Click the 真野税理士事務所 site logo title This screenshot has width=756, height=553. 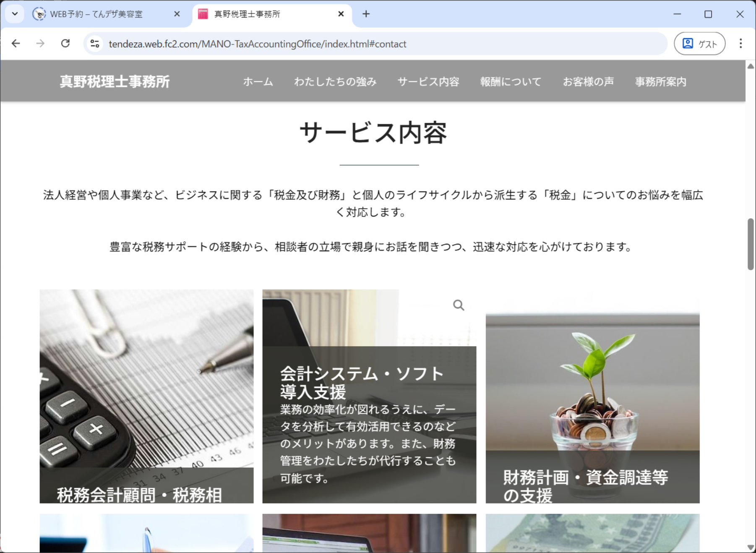click(x=115, y=82)
